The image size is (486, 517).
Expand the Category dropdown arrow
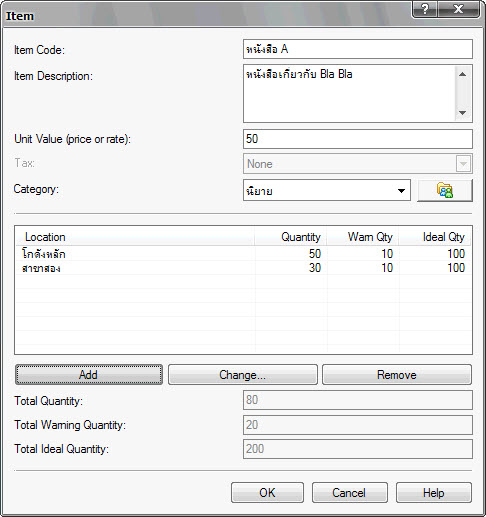(x=401, y=191)
